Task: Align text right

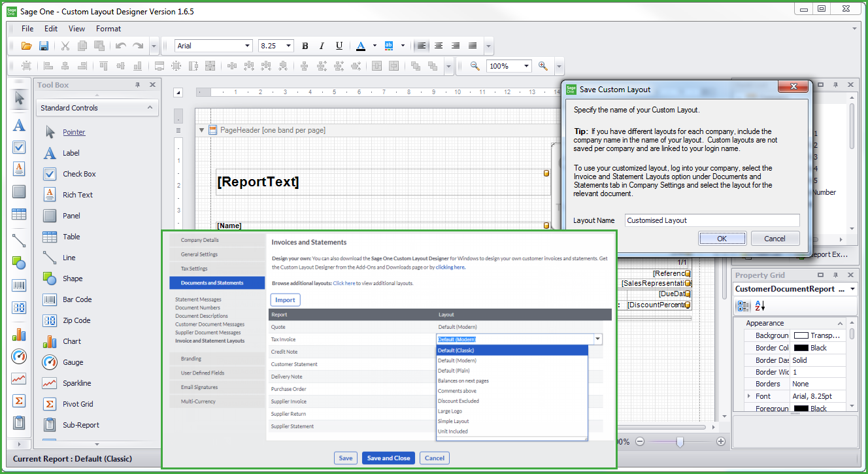Action: 456,46
